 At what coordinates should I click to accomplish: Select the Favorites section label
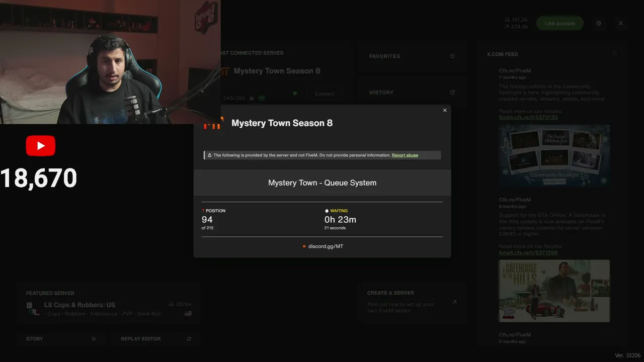coord(384,56)
